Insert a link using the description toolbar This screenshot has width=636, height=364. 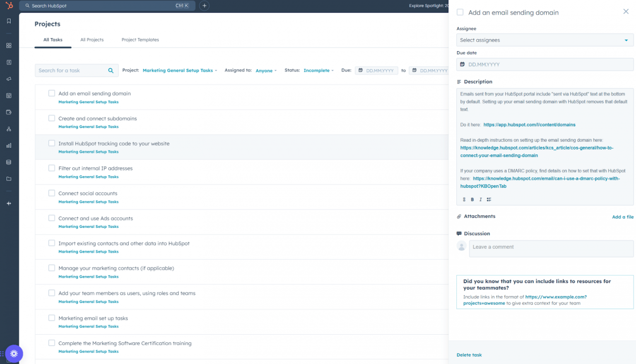coord(464,199)
